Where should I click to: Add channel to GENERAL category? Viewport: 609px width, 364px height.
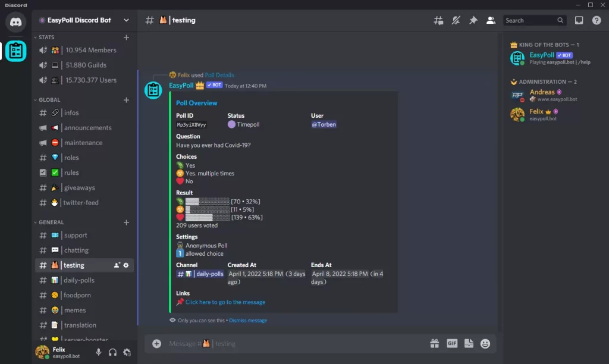point(126,222)
